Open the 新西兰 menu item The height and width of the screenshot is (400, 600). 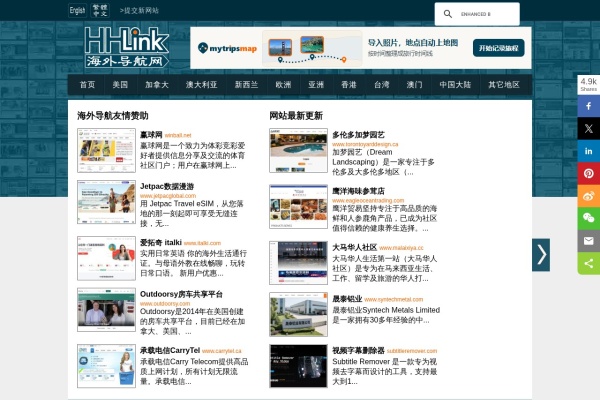point(246,85)
